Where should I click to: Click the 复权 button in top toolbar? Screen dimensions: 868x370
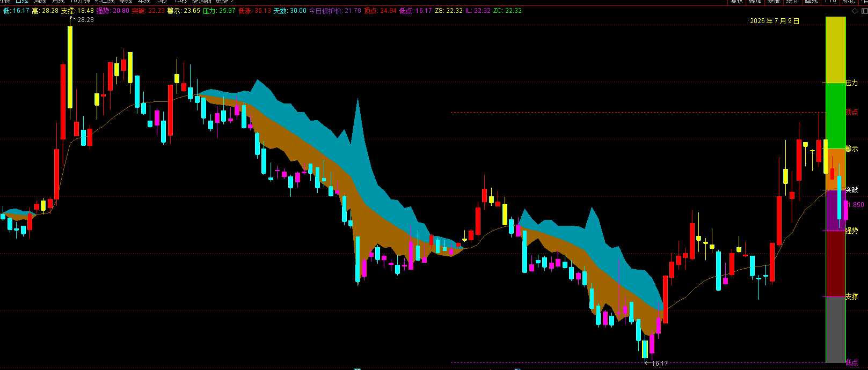737,2
